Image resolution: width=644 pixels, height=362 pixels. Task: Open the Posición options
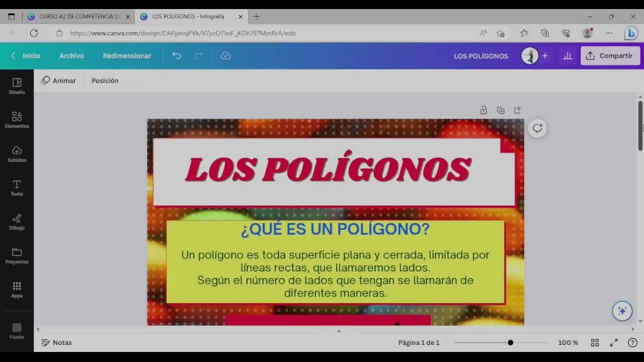click(105, 80)
